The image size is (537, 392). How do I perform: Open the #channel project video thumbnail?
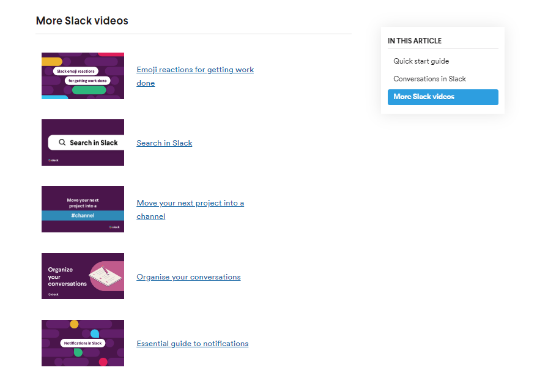click(83, 209)
